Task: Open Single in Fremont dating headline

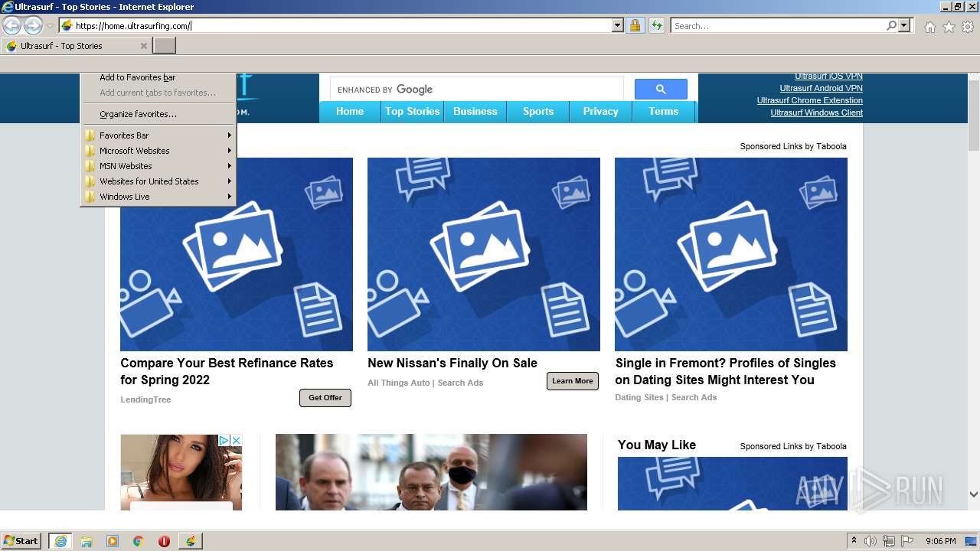Action: (x=726, y=371)
